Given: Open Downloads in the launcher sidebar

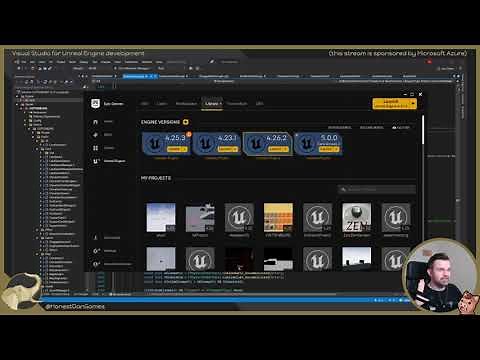Looking at the screenshot, I should tap(107, 238).
